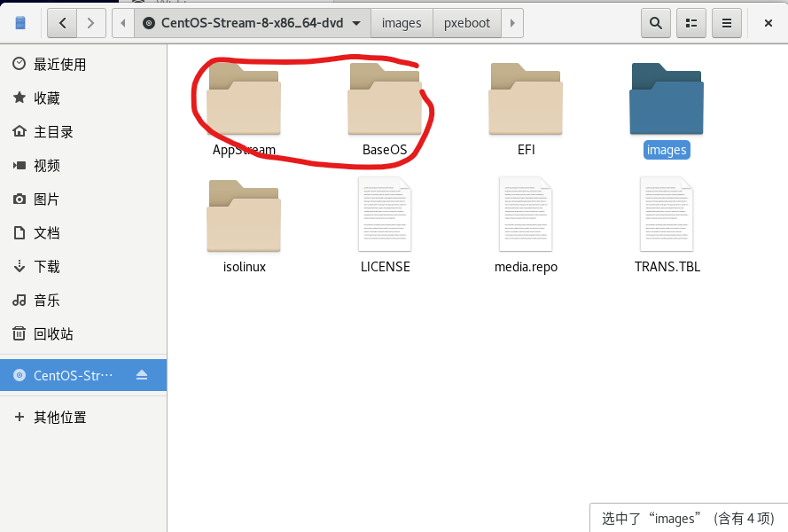Eject the CentOS-Stream disc
The image size is (788, 532).
142,375
